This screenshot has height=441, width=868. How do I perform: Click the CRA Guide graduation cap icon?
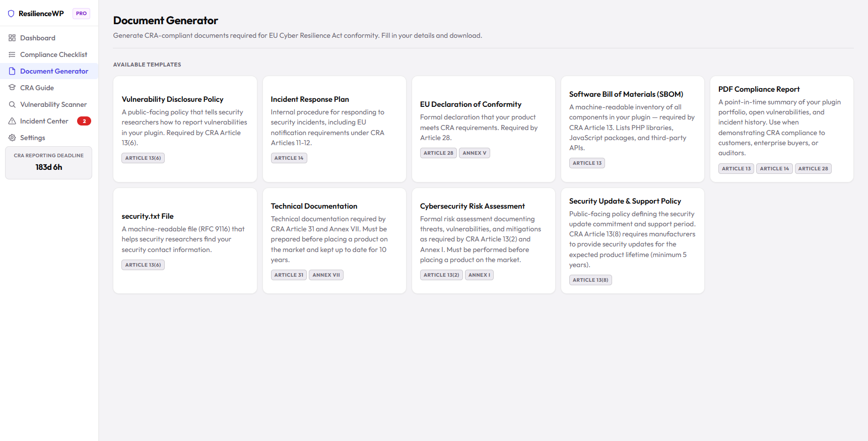tap(12, 88)
